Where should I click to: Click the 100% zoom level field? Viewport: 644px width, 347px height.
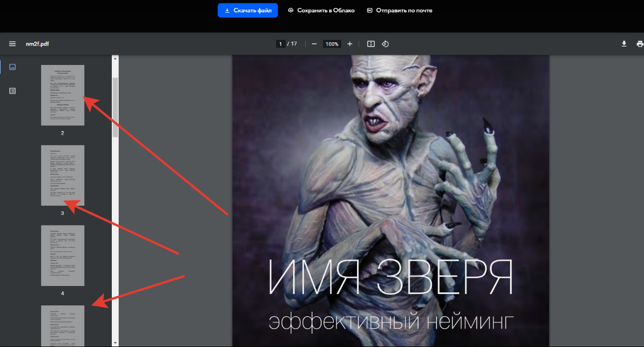332,44
